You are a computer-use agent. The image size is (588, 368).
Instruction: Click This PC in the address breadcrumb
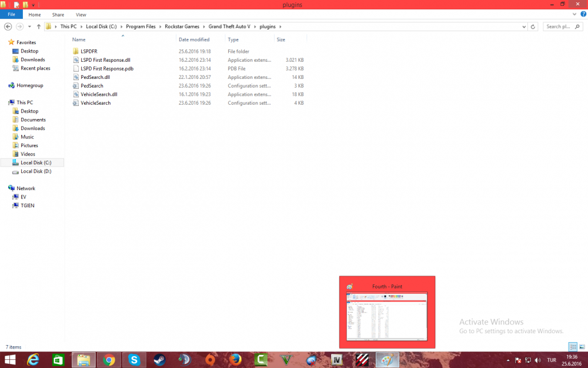coord(68,26)
